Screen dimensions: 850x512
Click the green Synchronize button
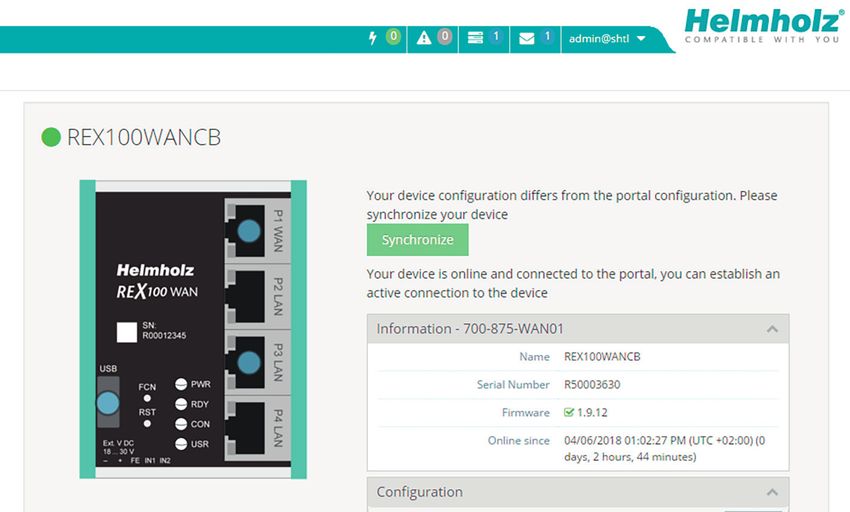417,240
